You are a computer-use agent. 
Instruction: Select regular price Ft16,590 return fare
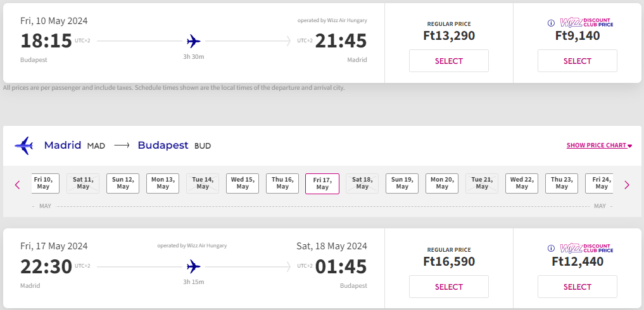pos(449,287)
